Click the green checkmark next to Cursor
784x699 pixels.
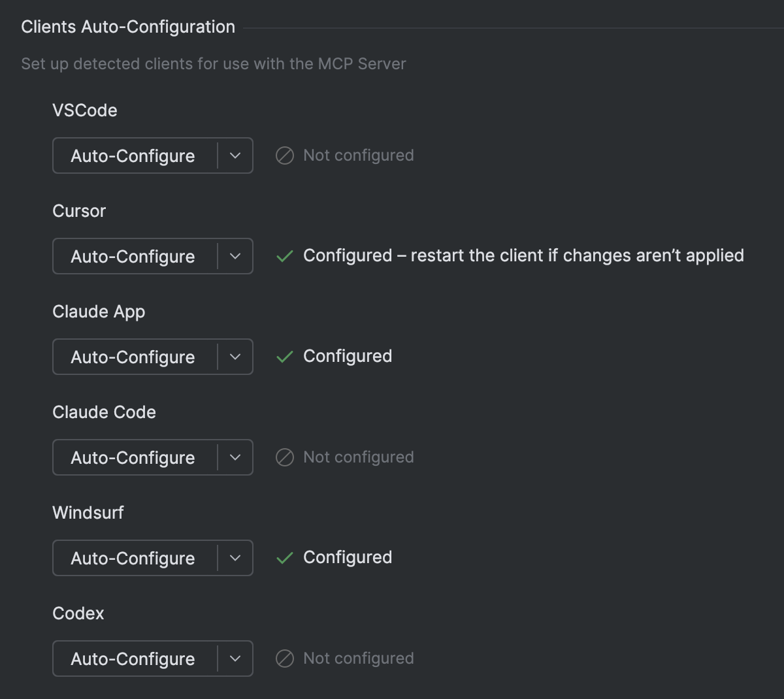[285, 256]
